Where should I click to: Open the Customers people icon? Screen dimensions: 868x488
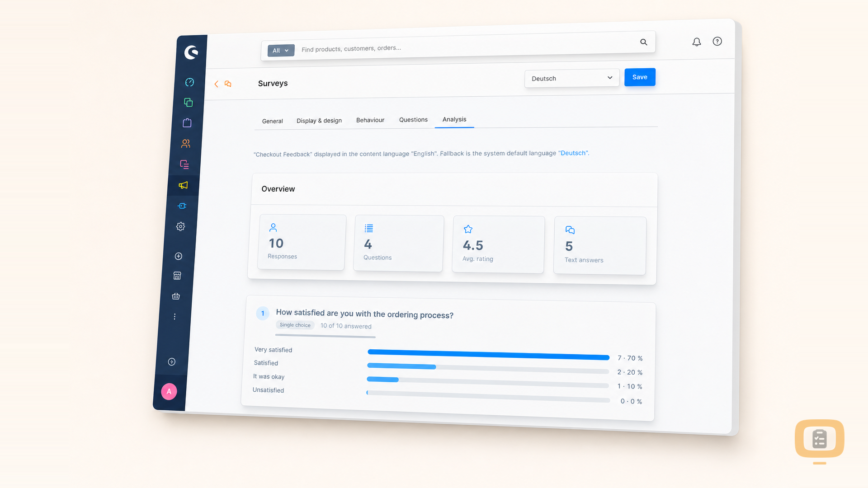coord(186,144)
